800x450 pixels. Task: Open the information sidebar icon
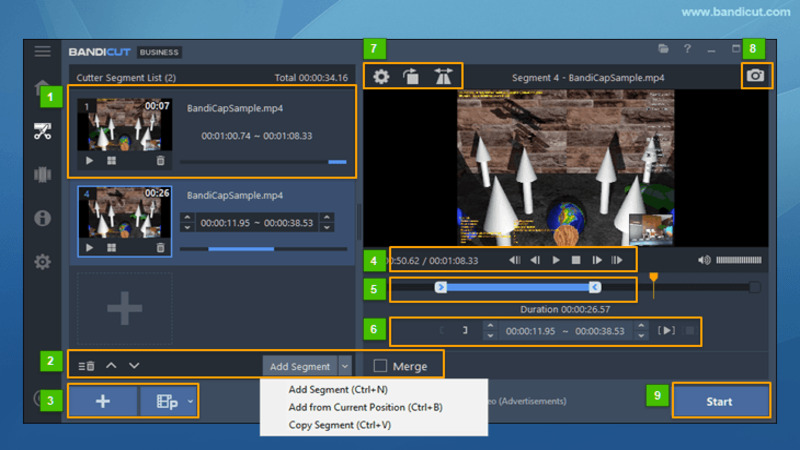pos(42,218)
